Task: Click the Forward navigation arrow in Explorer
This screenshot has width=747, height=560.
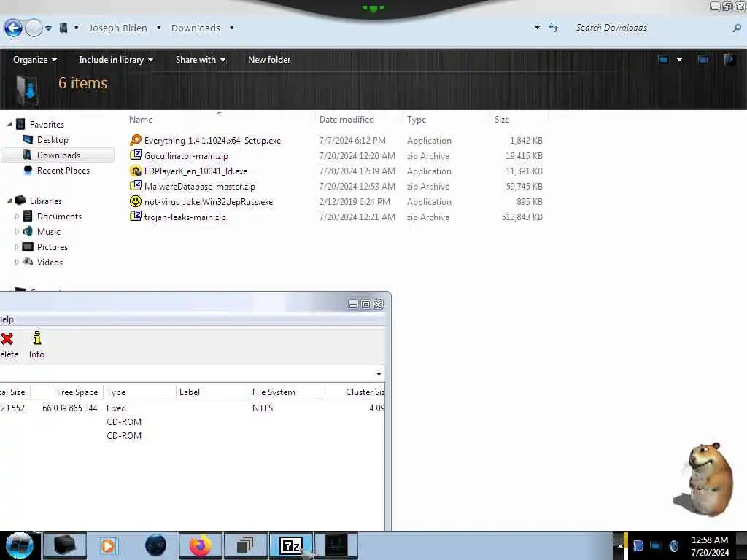Action: [34, 28]
